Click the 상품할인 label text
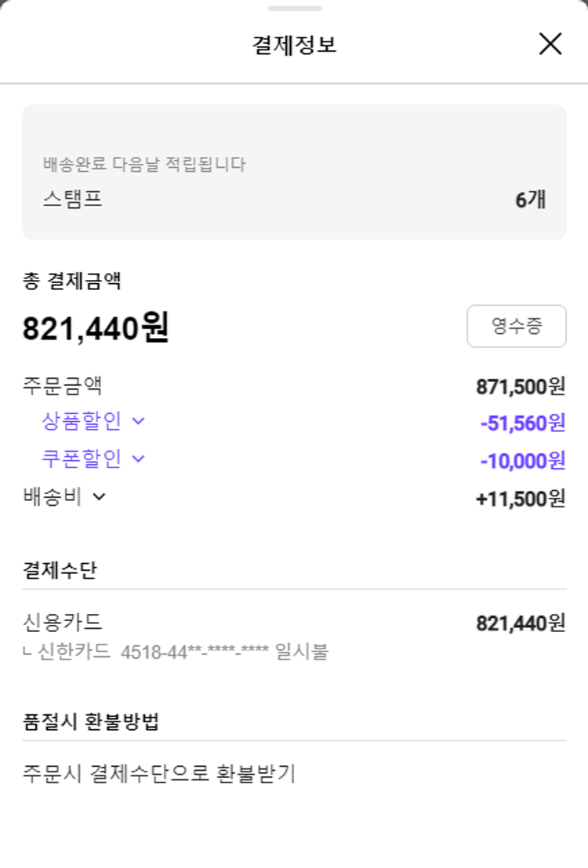The width and height of the screenshot is (588, 868). pyautogui.click(x=82, y=421)
